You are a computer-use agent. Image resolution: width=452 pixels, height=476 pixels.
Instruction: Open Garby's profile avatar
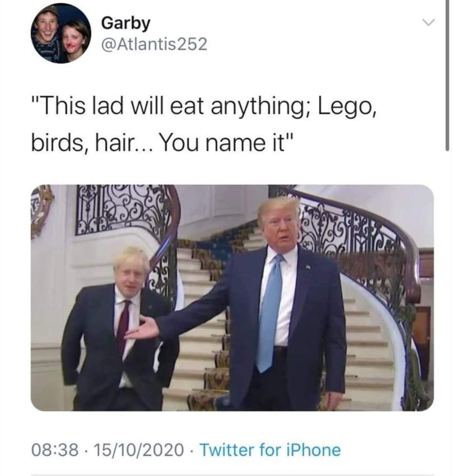pyautogui.click(x=61, y=33)
